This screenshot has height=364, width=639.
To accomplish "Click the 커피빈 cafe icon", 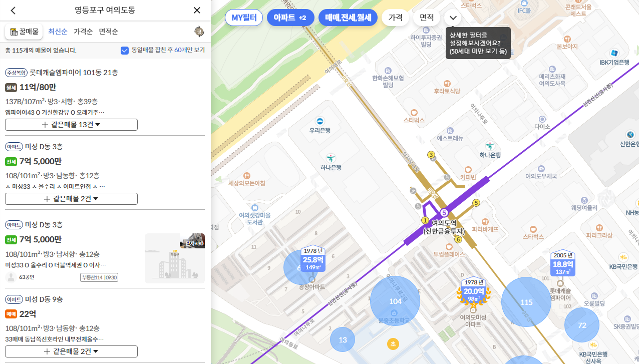I will pos(468,169).
